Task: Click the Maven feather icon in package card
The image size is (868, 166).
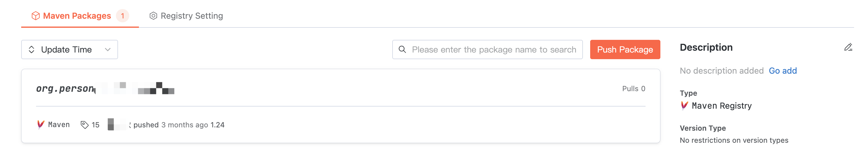Action: tap(41, 125)
